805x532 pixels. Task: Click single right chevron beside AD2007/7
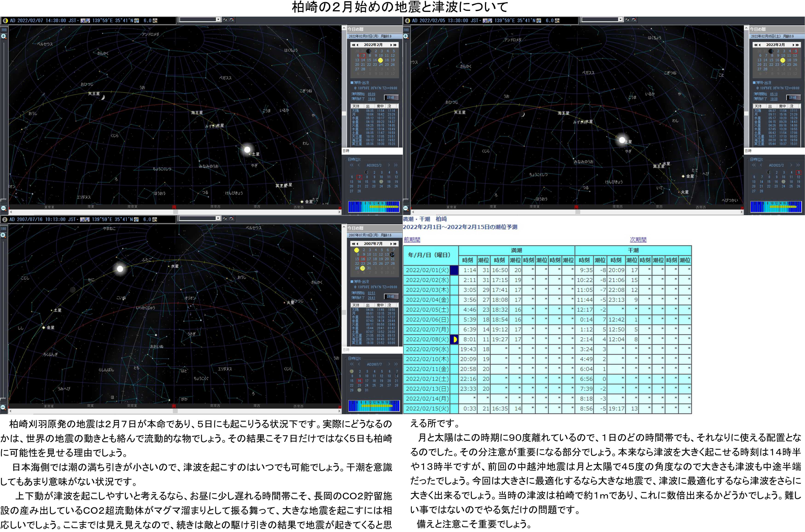pos(389,364)
